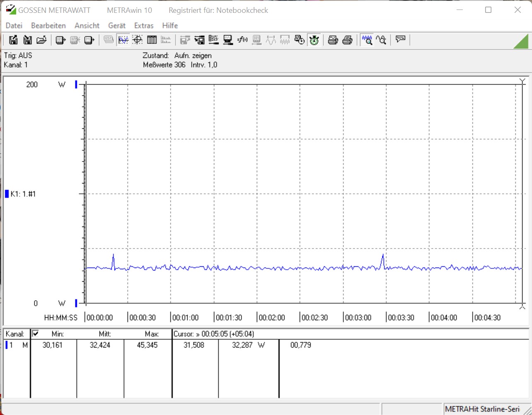Screen dimensions: 532x415
Task: Click the PC monitor recording setup icon
Action: point(228,40)
